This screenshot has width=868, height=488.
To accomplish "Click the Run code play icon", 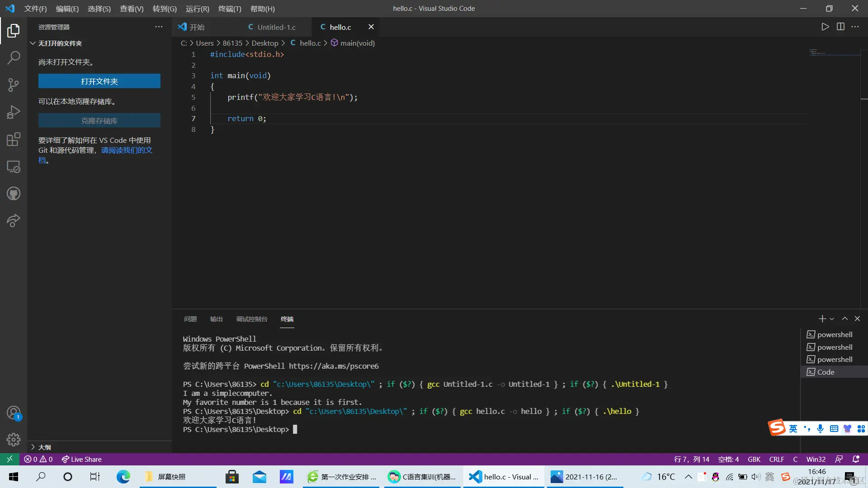I will tap(825, 27).
